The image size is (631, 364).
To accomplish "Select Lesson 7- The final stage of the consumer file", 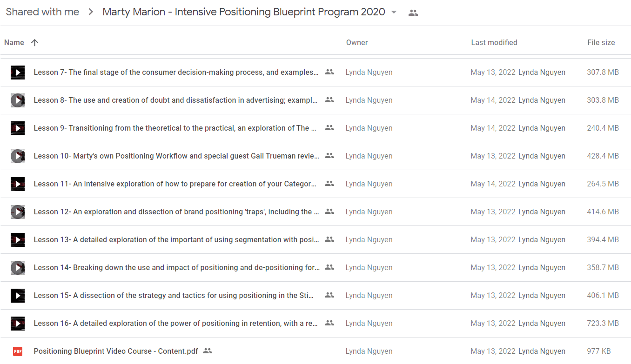I will (176, 72).
